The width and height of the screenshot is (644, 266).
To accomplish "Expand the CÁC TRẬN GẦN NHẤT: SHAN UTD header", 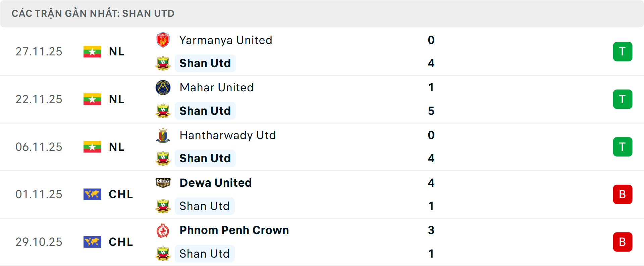I will click(93, 13).
